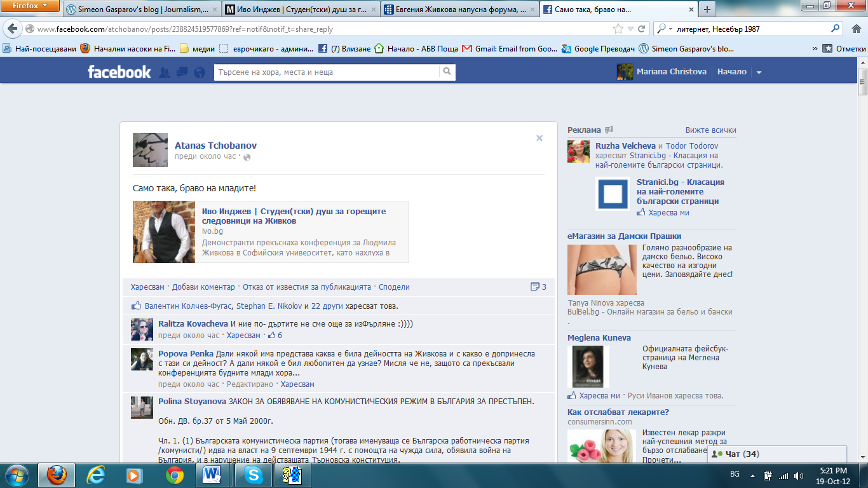Open the Facebook account dropdown arrow
Viewport: 868px width, 488px height.
pos(759,72)
